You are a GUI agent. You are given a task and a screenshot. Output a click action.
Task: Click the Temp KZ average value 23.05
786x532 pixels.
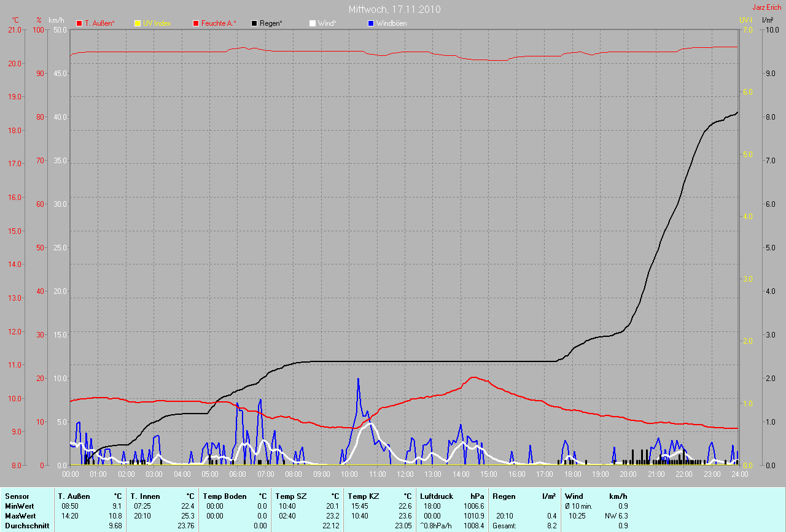[405, 526]
